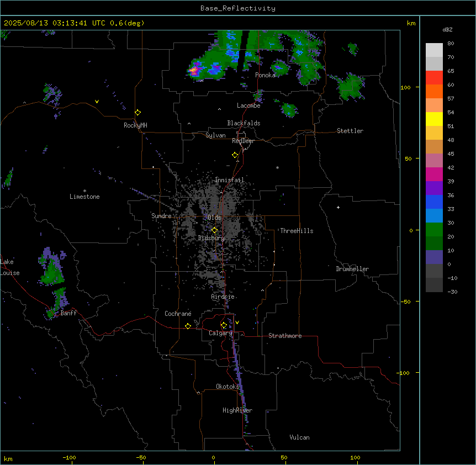Click the Ponoka city label
Screen dimensions: 476x465
[265, 75]
